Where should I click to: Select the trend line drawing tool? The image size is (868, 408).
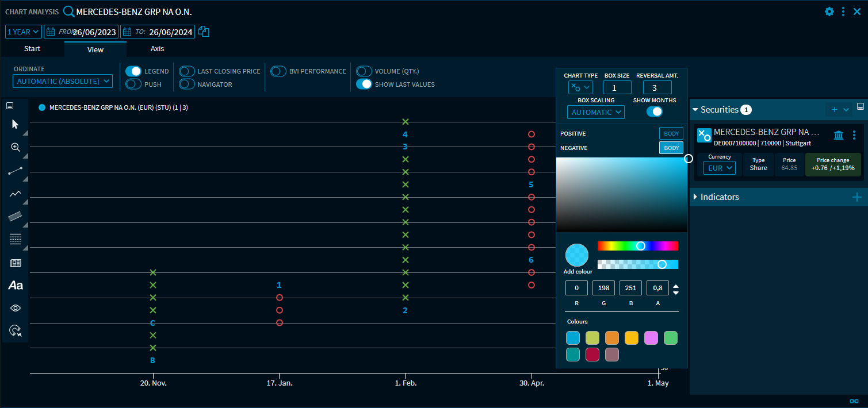click(16, 171)
